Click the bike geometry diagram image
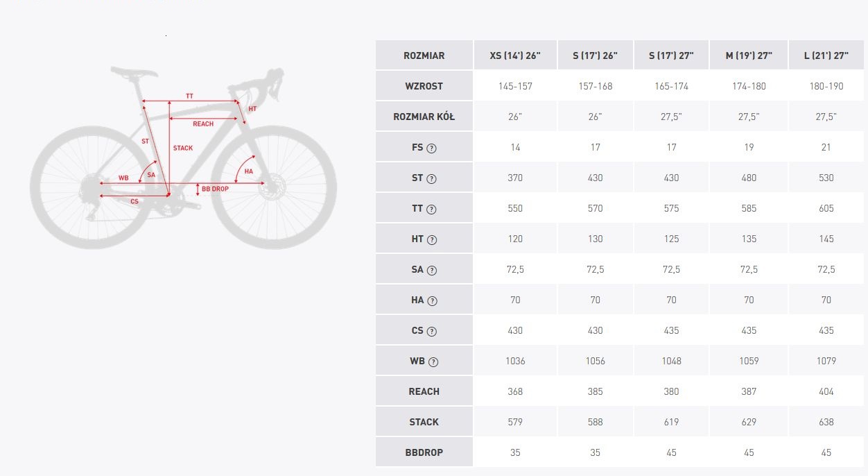Viewport: 868px width, 476px height. click(183, 158)
